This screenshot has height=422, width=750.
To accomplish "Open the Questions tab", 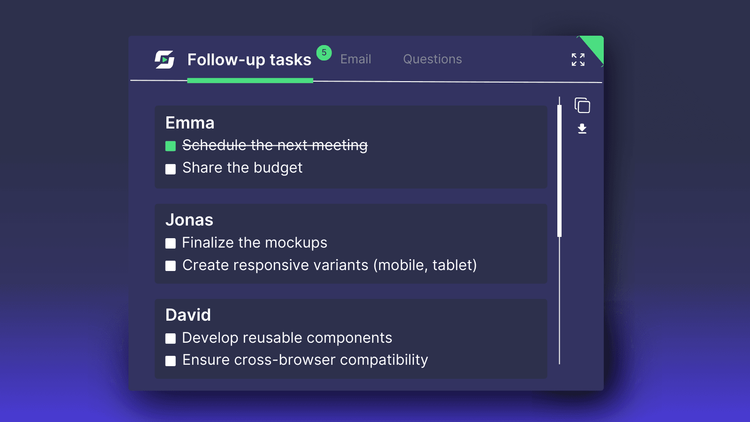I will click(x=432, y=59).
